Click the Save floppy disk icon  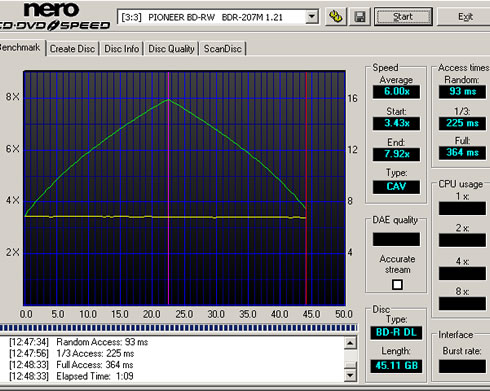pos(360,17)
